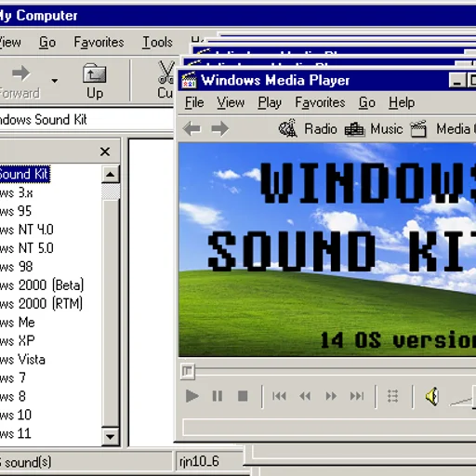Select the Windows NT 4.0 folder
Viewport: 476px width, 476px height.
(27, 230)
